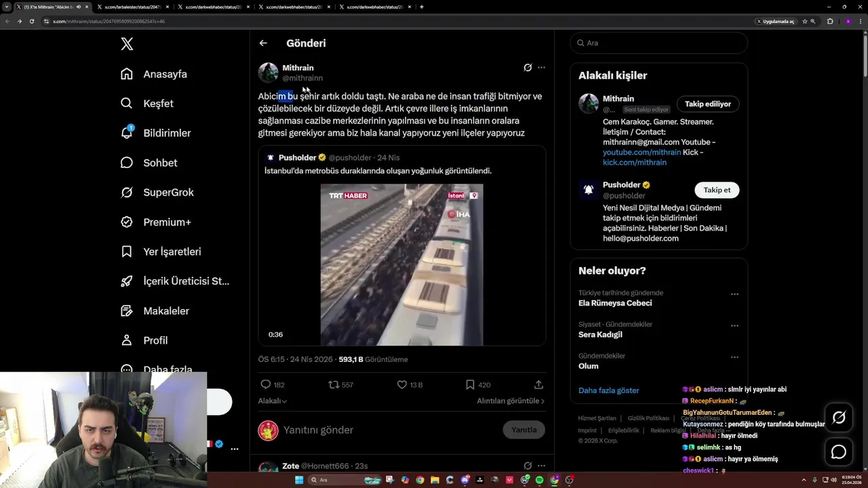
Task: Open more options on Mithrain's post
Action: [541, 68]
